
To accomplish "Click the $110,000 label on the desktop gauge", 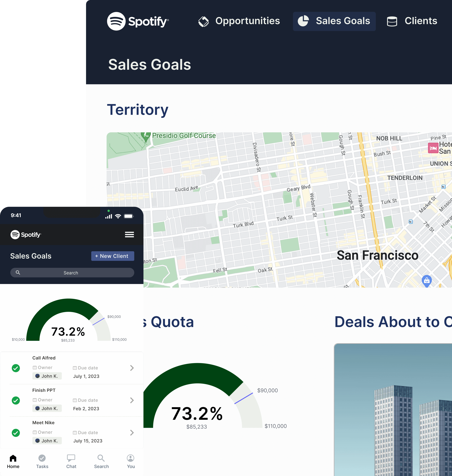I will tap(276, 426).
